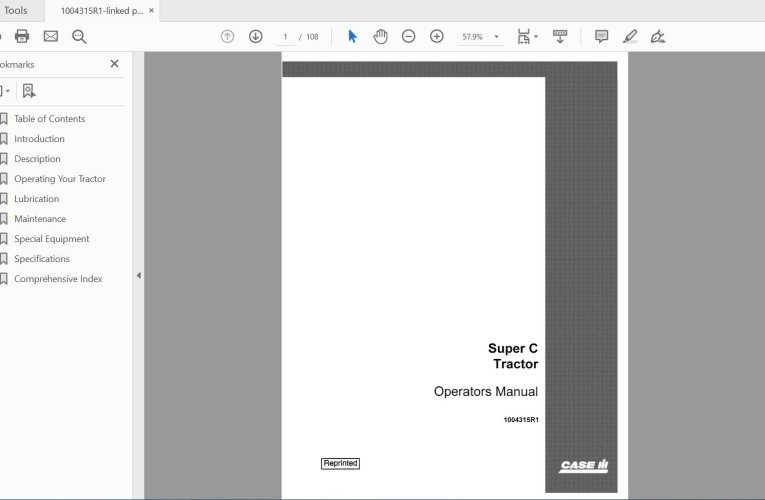Close the Bookmarks panel
This screenshot has height=500, width=765.
coord(114,64)
